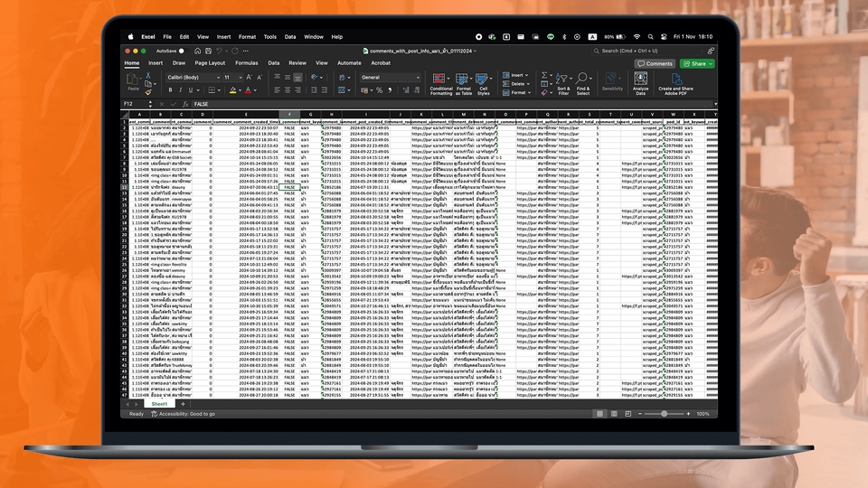
Task: Open the Insert cells dropdown
Action: 515,75
